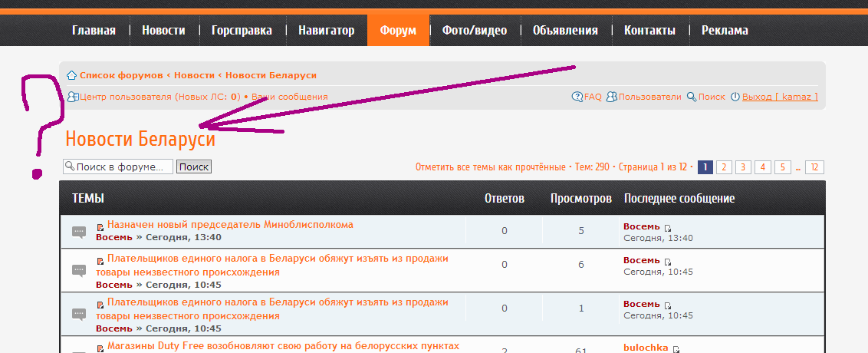Click the logout power icon
868x353 pixels.
[x=735, y=97]
